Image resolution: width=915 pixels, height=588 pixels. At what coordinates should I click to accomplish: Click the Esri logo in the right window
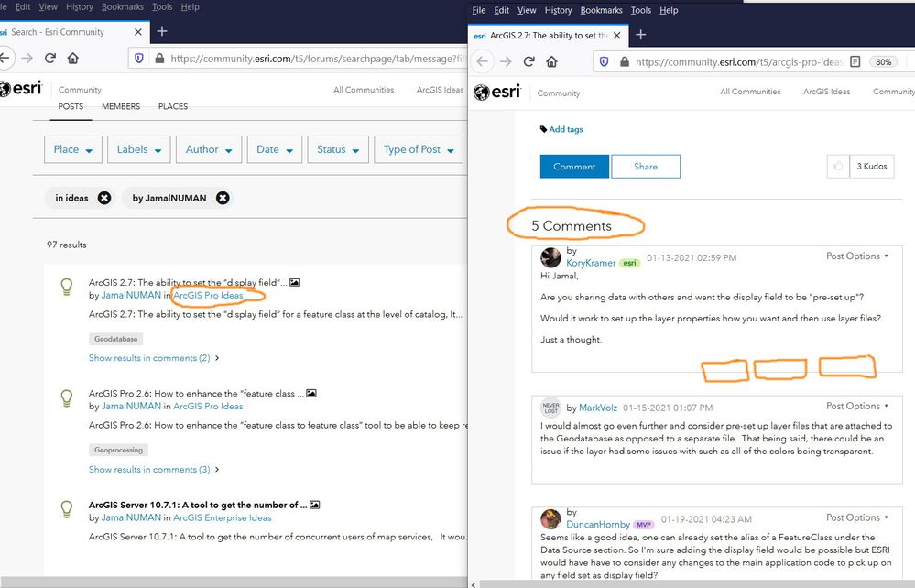[x=496, y=93]
